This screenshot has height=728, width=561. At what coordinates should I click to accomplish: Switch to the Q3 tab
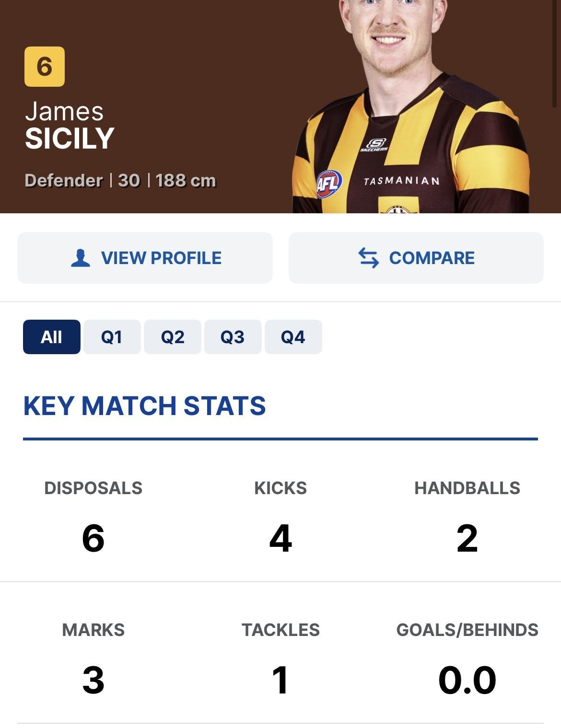233,337
